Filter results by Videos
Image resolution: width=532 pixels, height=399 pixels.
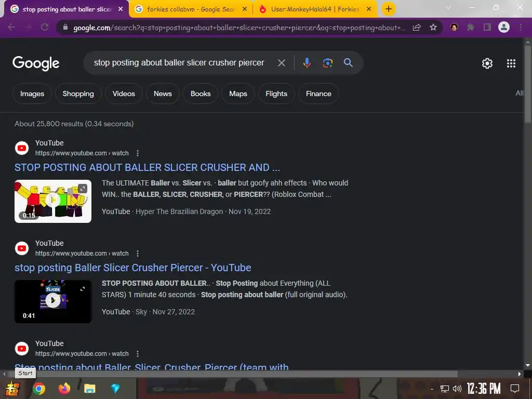point(124,94)
